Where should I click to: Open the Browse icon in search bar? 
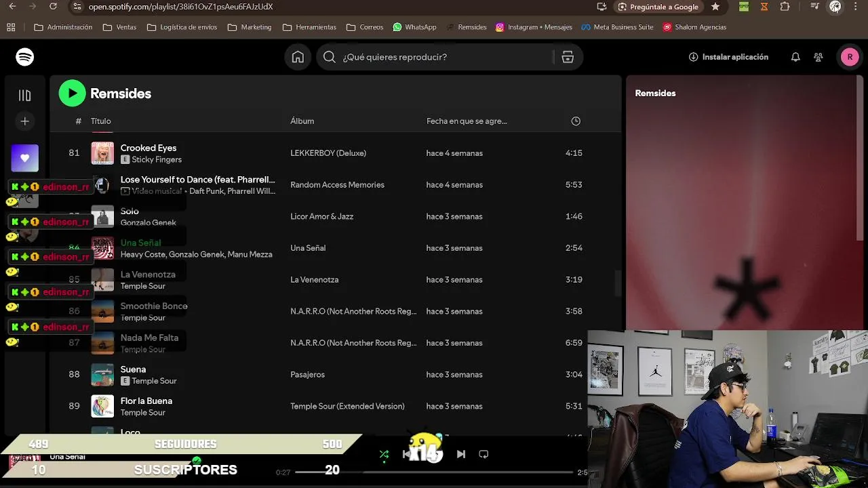pyautogui.click(x=568, y=57)
